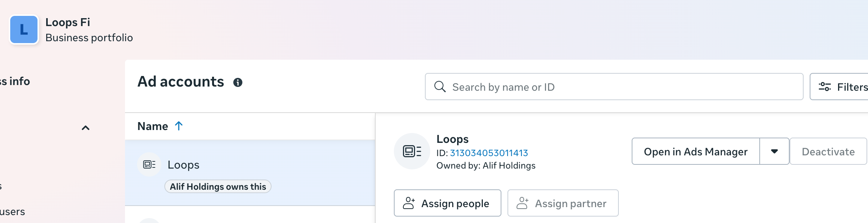Click the Loops account icon in detail panel
This screenshot has height=223, width=868.
click(x=412, y=151)
